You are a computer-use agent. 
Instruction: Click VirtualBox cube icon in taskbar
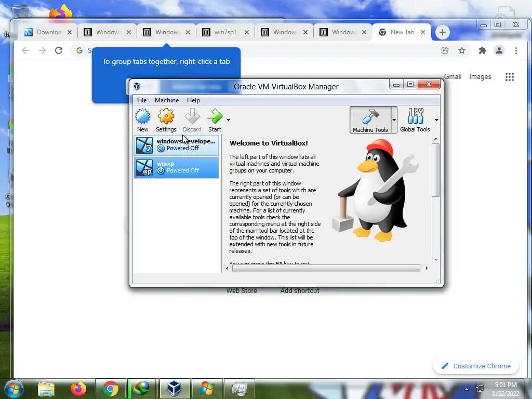point(174,389)
